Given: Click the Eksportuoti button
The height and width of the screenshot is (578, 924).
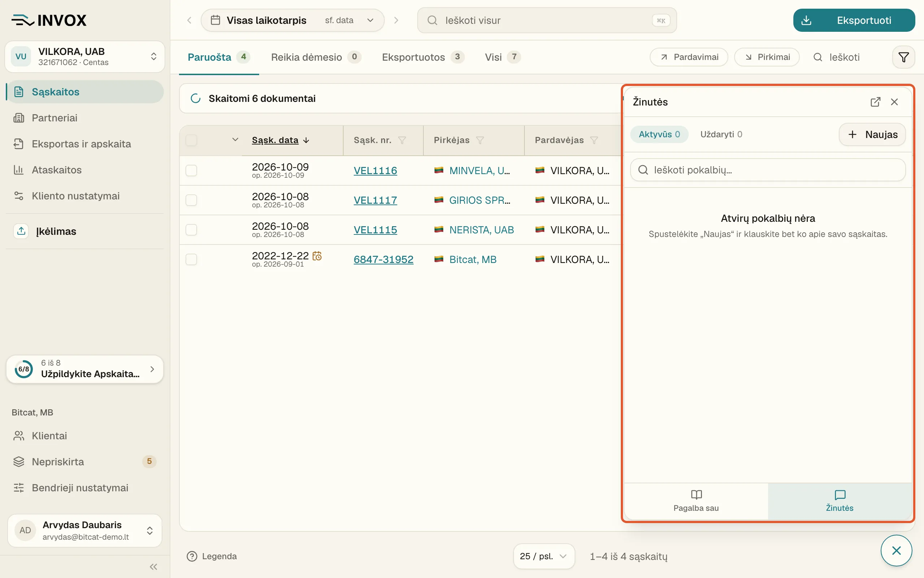Looking at the screenshot, I should tap(854, 20).
